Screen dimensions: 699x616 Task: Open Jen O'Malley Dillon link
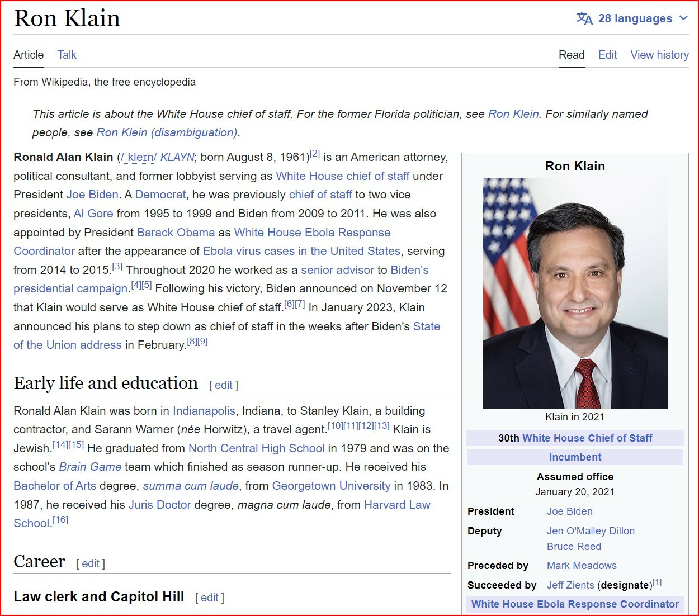(591, 531)
